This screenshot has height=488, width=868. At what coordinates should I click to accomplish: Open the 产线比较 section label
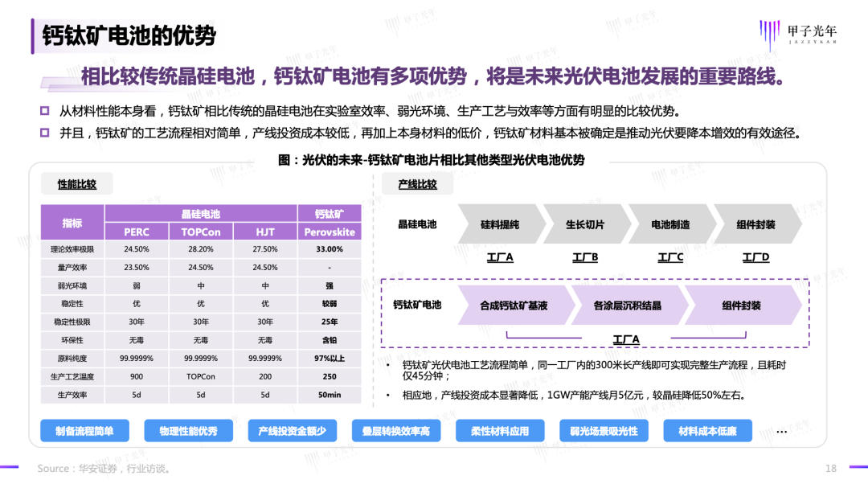[x=418, y=184]
